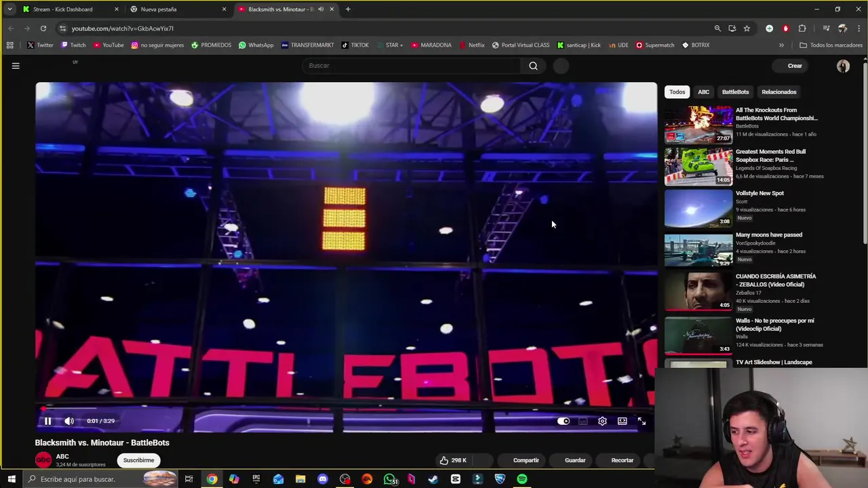Click the page vertical scrollbar
The image size is (868, 488).
click(x=865, y=152)
